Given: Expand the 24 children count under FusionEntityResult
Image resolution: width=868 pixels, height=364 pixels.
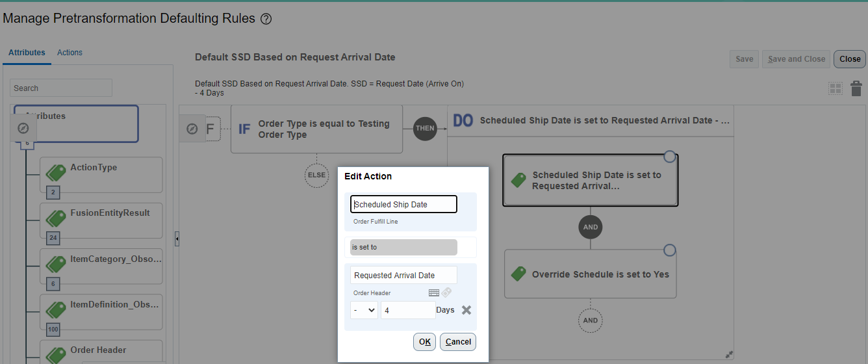Looking at the screenshot, I should point(53,239).
